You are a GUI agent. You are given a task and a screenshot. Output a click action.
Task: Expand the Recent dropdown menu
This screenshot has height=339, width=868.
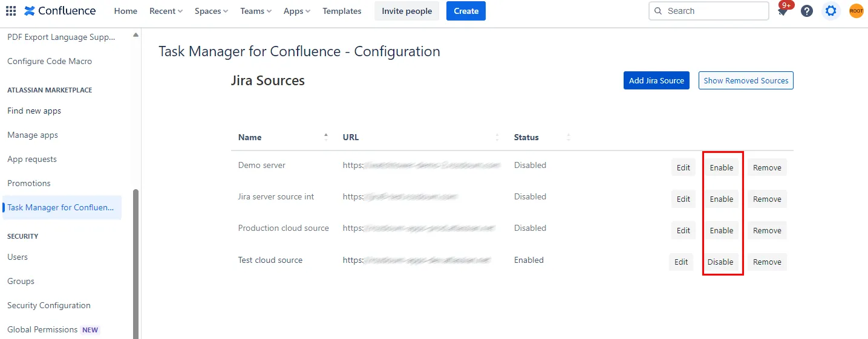[166, 11]
